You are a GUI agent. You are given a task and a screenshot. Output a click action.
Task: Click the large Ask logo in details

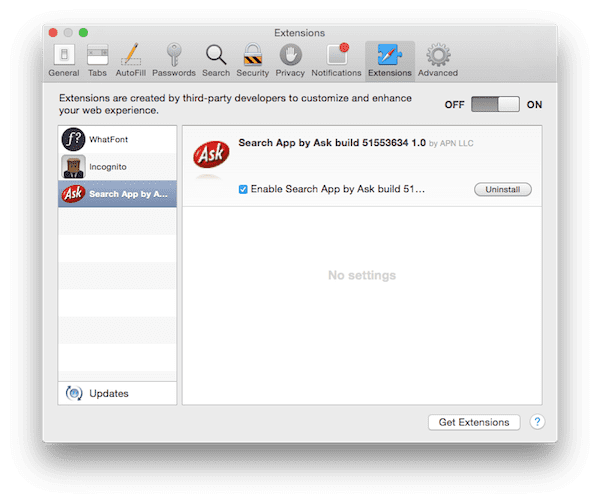(209, 157)
